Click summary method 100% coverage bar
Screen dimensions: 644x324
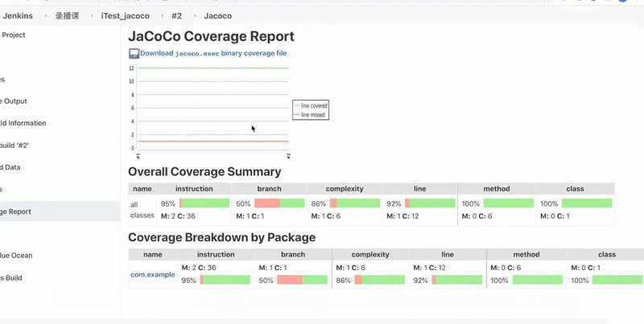509,203
